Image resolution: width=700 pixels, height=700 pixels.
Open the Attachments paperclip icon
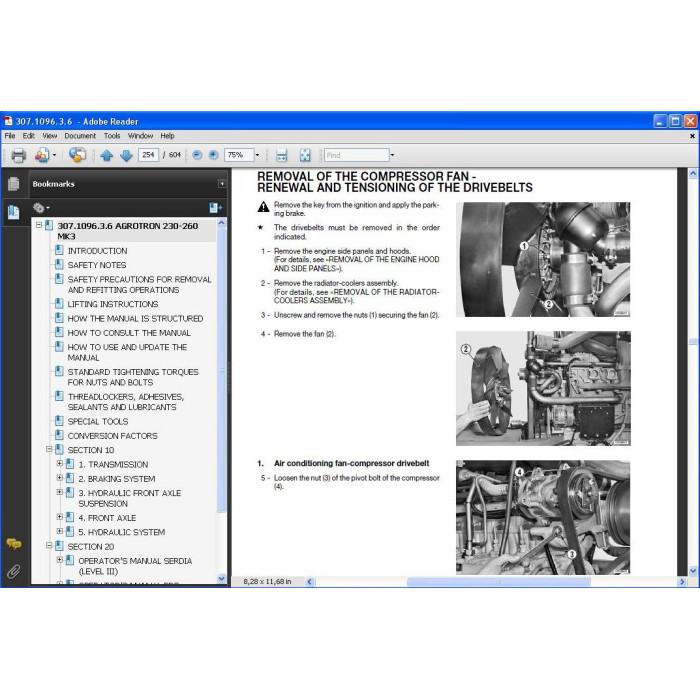(13, 571)
